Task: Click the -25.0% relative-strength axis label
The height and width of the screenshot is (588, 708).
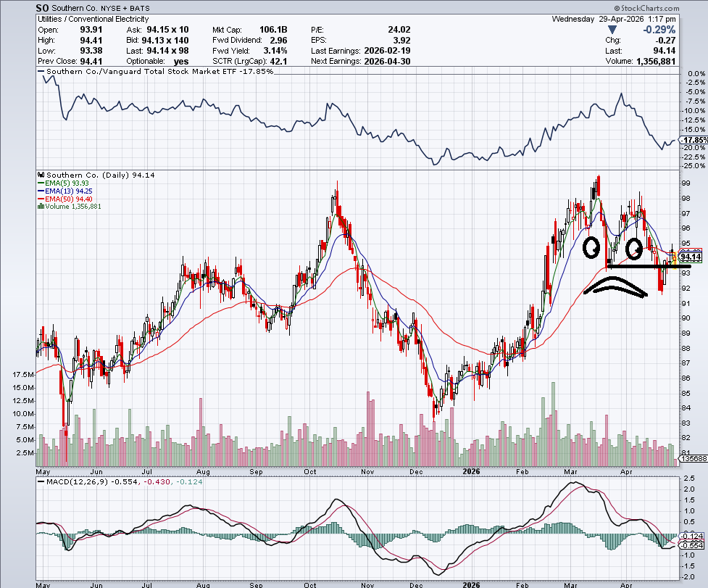Action: tap(694, 166)
